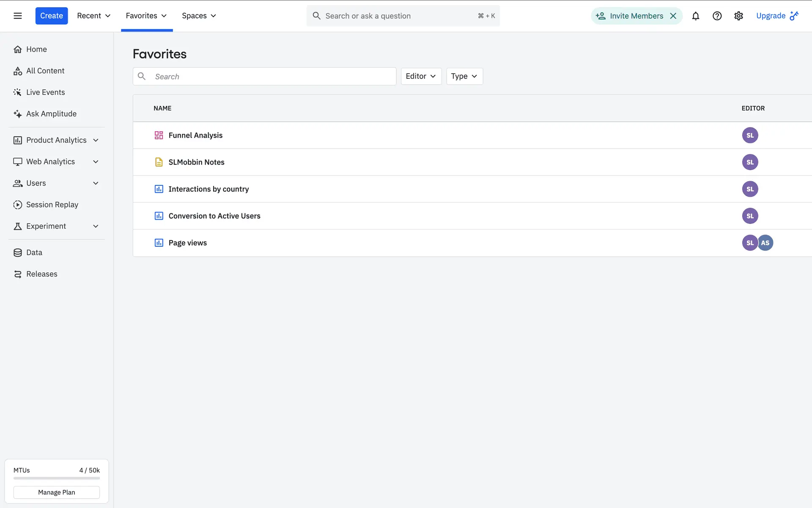Open the help question mark icon
This screenshot has width=812, height=508.
(x=717, y=16)
